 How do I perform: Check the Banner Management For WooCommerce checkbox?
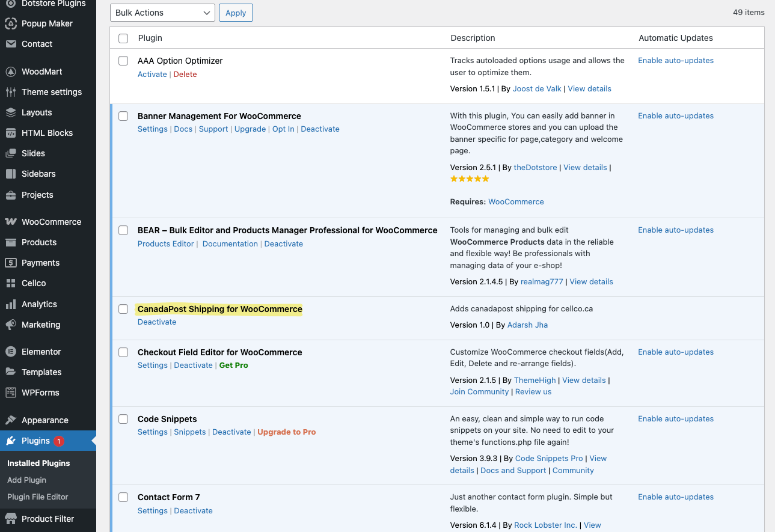tap(123, 116)
